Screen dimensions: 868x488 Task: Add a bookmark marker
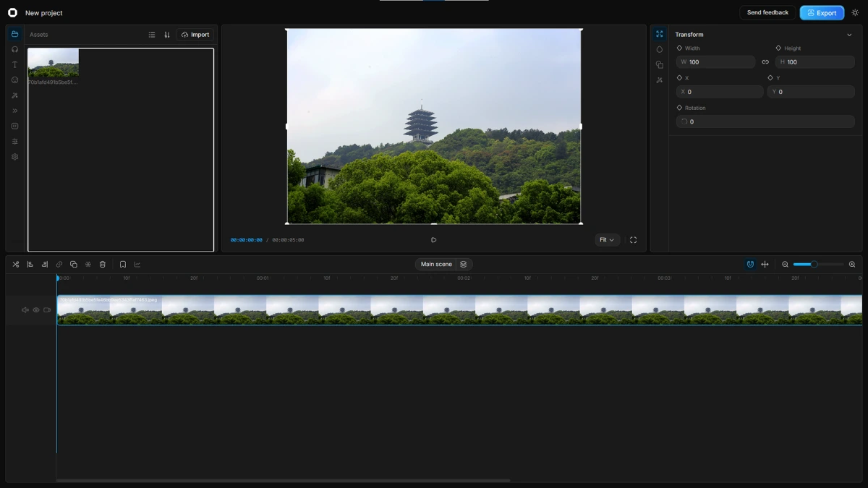tap(123, 265)
